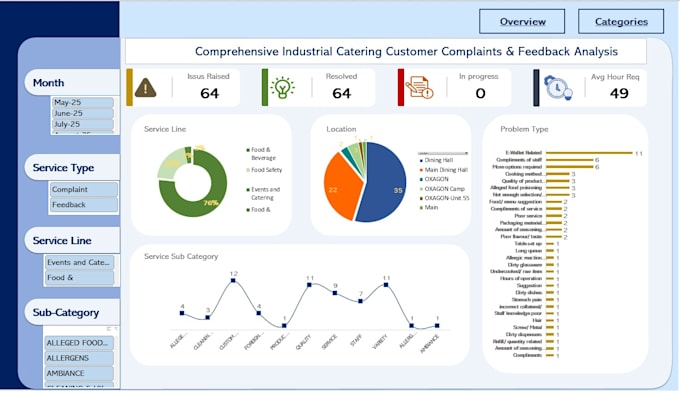Select June-25 in the Month slicer
Viewport: 680px width, 395px height.
point(83,113)
